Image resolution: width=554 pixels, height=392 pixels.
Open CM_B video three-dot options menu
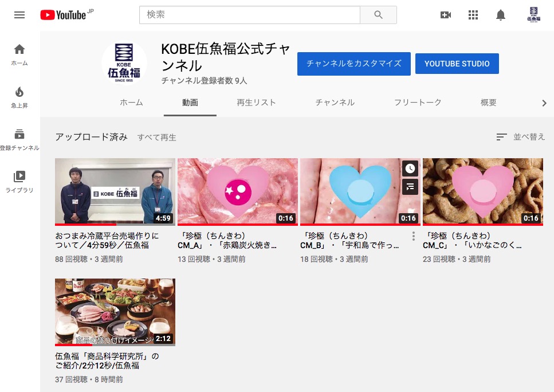coord(414,236)
